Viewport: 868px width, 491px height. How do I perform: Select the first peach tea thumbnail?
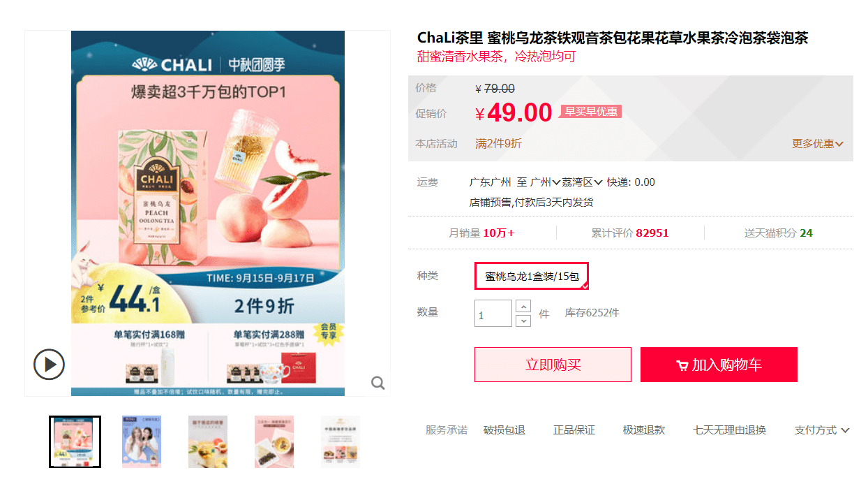click(75, 441)
